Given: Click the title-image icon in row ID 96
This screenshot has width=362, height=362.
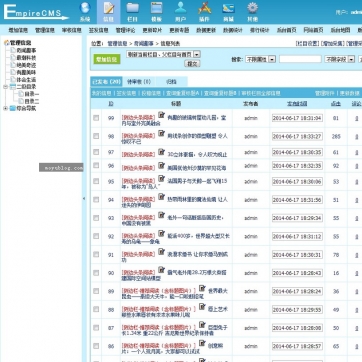Looking at the screenshot, I should 161,165.
